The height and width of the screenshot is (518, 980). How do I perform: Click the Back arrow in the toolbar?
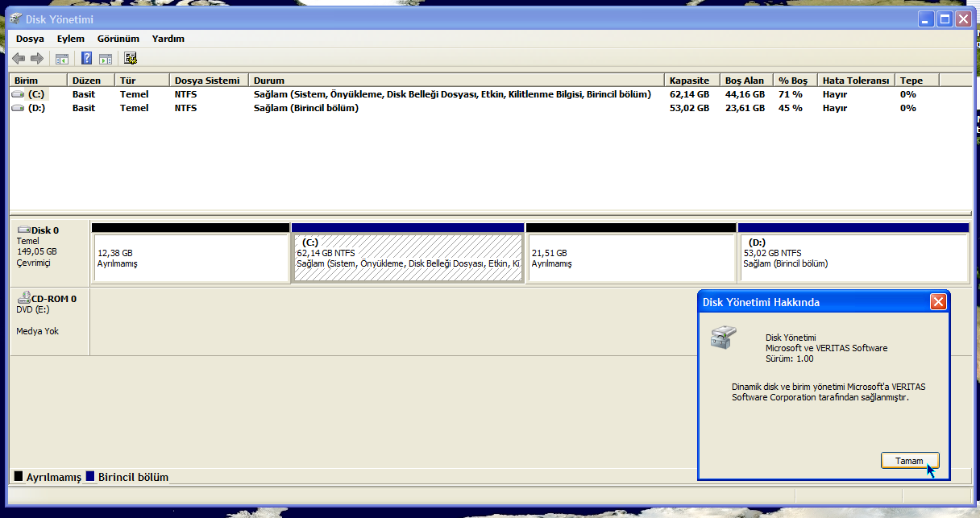coord(19,58)
